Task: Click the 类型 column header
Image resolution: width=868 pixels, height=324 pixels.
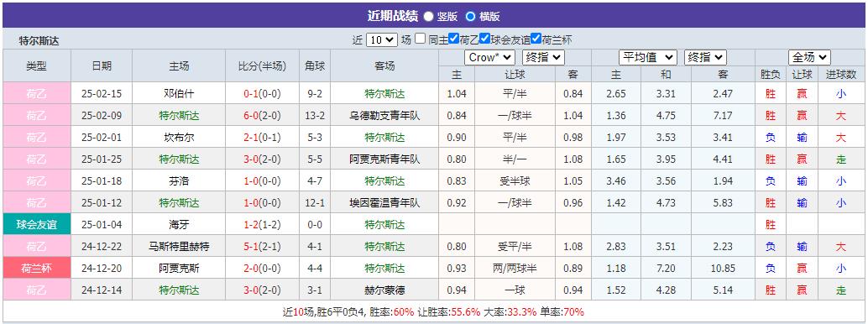Action: click(37, 66)
